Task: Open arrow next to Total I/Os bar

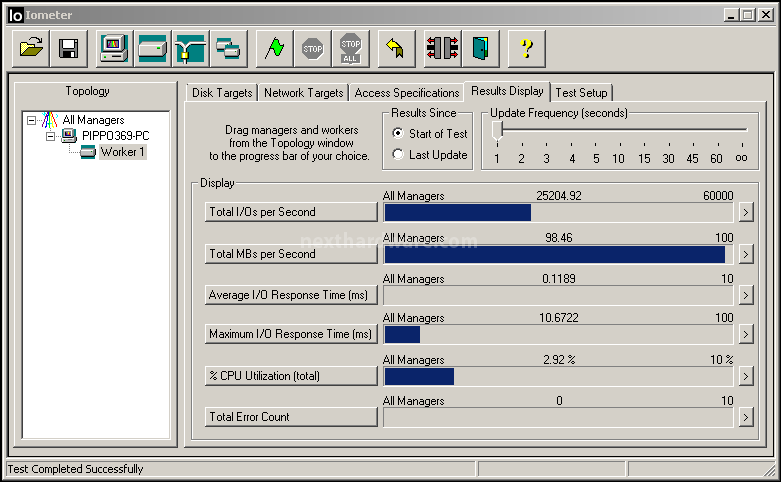Action: pyautogui.click(x=746, y=212)
